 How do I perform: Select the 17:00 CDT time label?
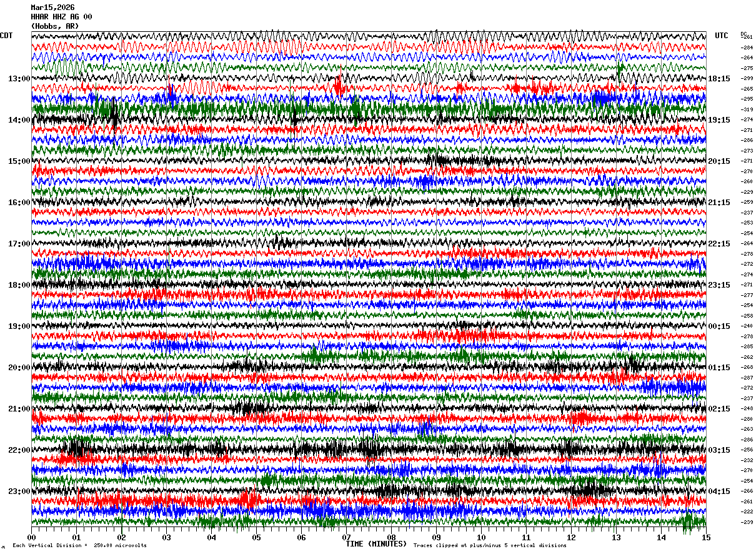point(19,244)
